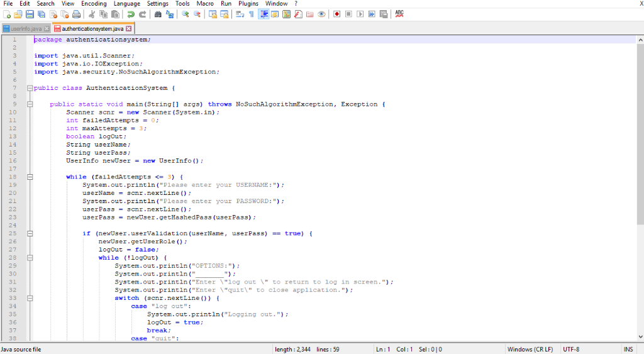The width and height of the screenshot is (644, 354).
Task: Toggle Show All Characters, the pilcrow icon
Action: pos(252,14)
